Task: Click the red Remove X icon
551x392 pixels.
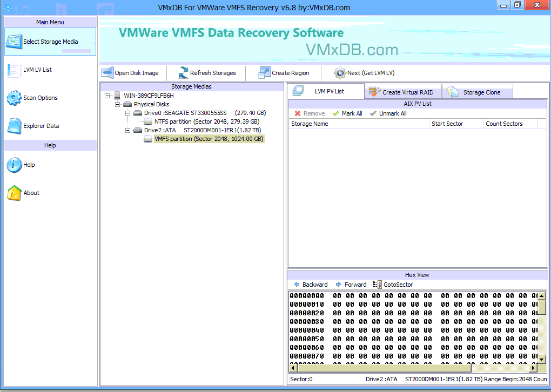Action: click(298, 113)
